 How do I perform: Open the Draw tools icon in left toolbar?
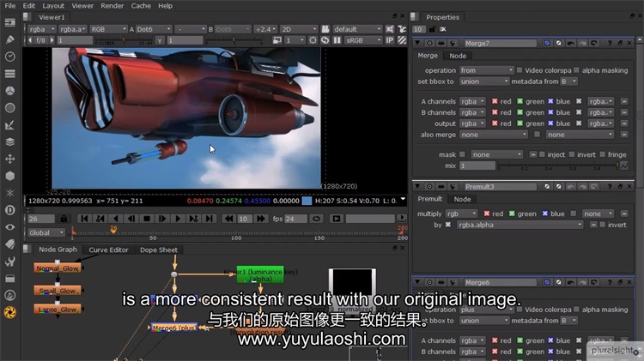pos(9,39)
